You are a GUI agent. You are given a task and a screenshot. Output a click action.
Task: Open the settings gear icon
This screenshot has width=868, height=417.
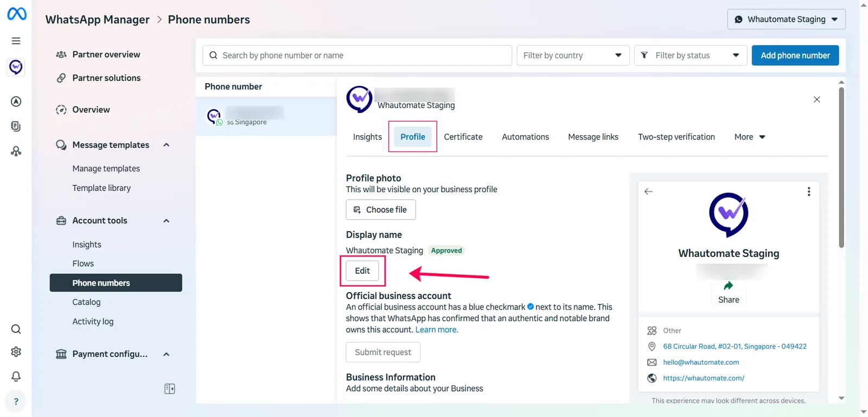click(16, 352)
